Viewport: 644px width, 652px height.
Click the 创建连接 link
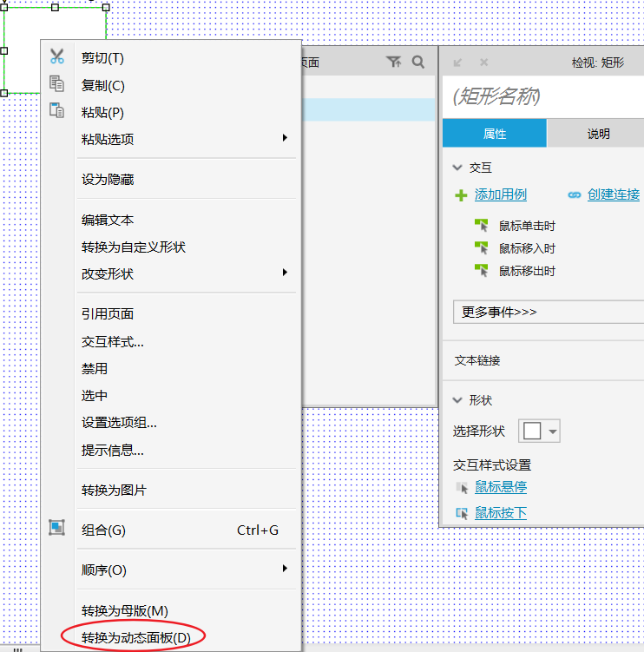pos(614,194)
